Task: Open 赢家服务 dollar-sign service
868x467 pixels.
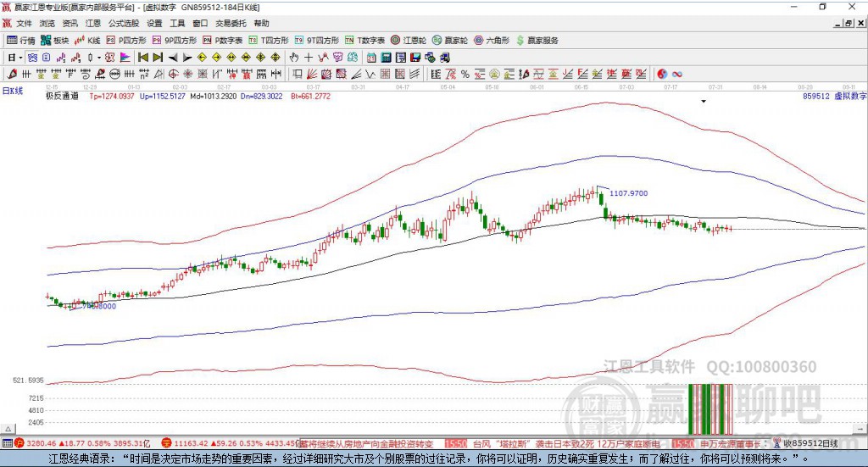Action: pyautogui.click(x=537, y=41)
